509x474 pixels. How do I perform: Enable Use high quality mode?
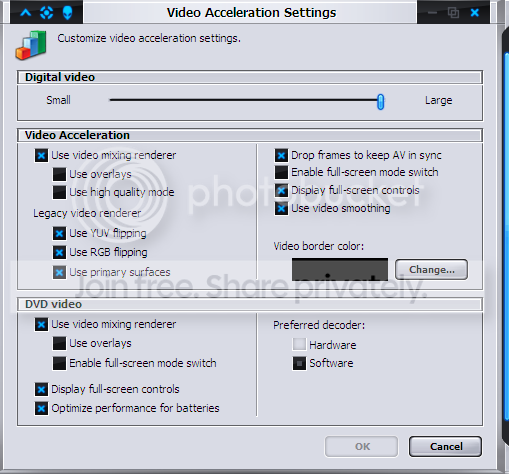coord(59,192)
